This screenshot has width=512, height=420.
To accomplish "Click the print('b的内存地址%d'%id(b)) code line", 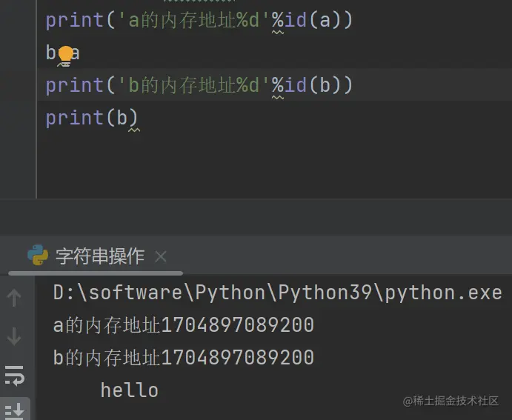I will tap(199, 85).
